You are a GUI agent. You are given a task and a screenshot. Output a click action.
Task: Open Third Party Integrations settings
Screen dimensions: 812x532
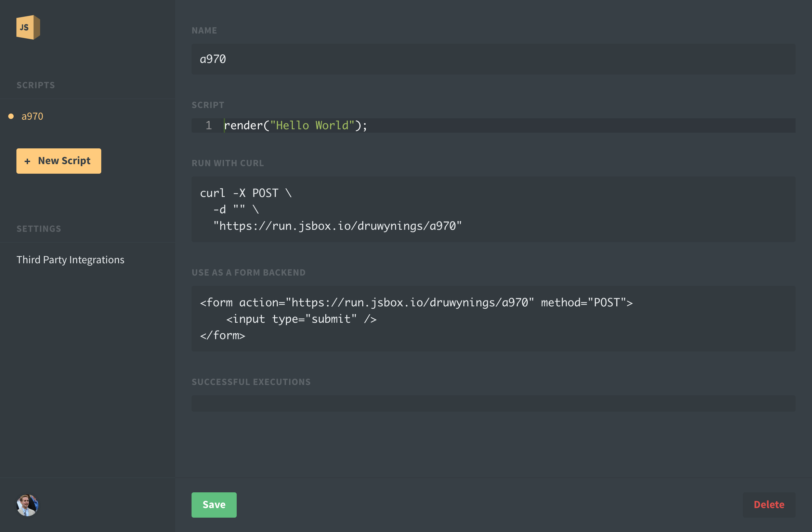[x=70, y=260]
